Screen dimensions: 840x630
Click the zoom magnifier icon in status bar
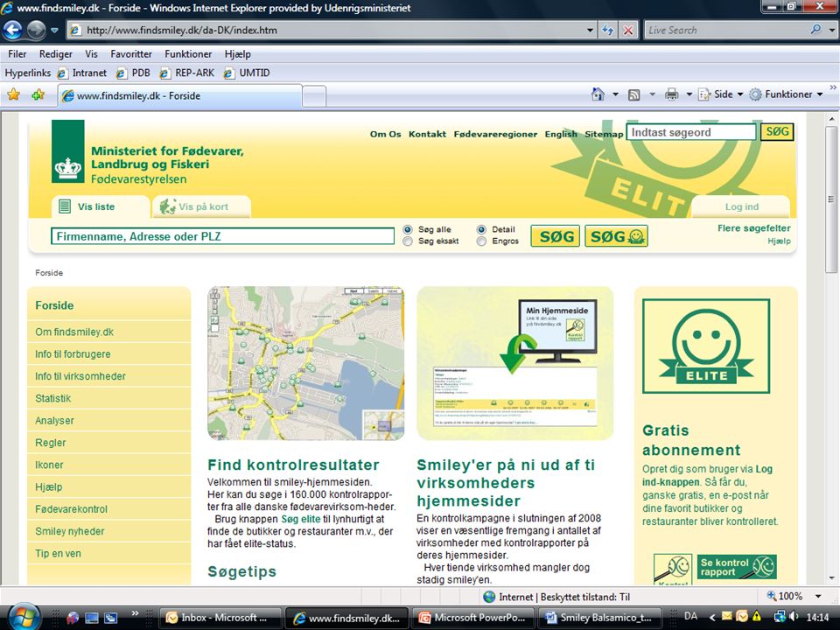pyautogui.click(x=772, y=596)
